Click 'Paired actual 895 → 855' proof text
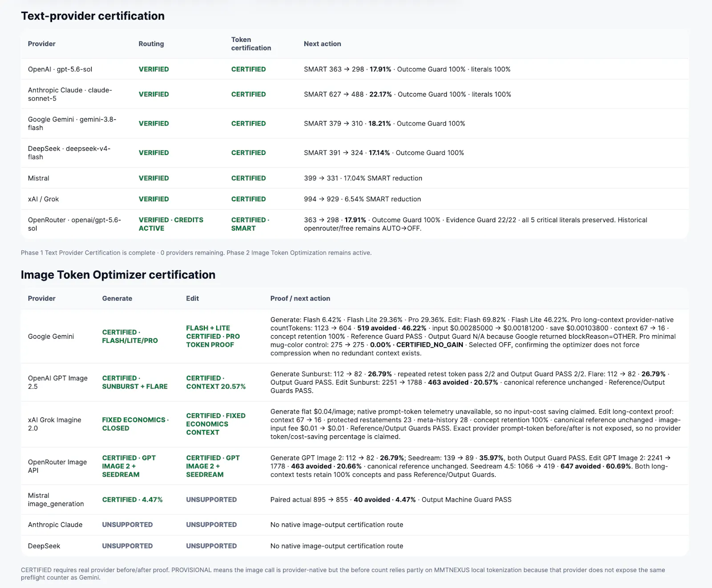The height and width of the screenshot is (588, 712). point(391,499)
